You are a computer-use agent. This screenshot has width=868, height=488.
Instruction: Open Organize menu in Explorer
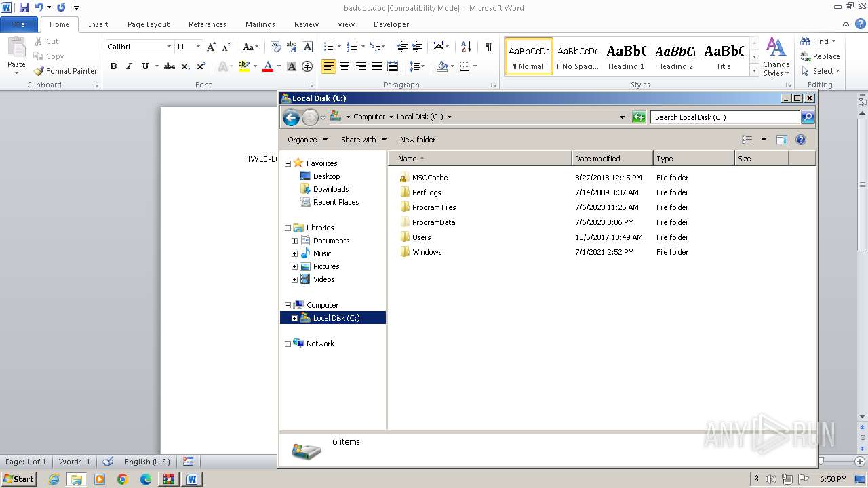(x=307, y=140)
